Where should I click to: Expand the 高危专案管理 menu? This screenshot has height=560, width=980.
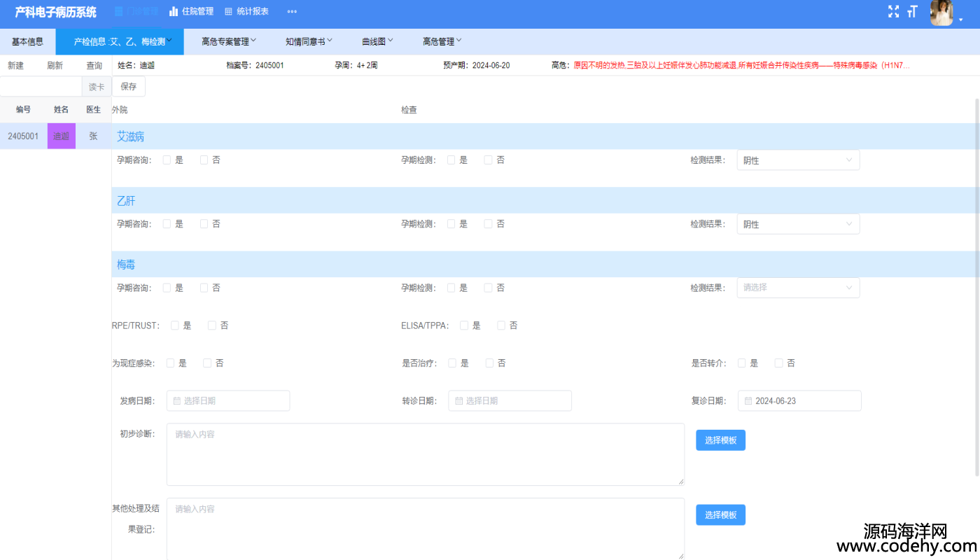(x=229, y=41)
